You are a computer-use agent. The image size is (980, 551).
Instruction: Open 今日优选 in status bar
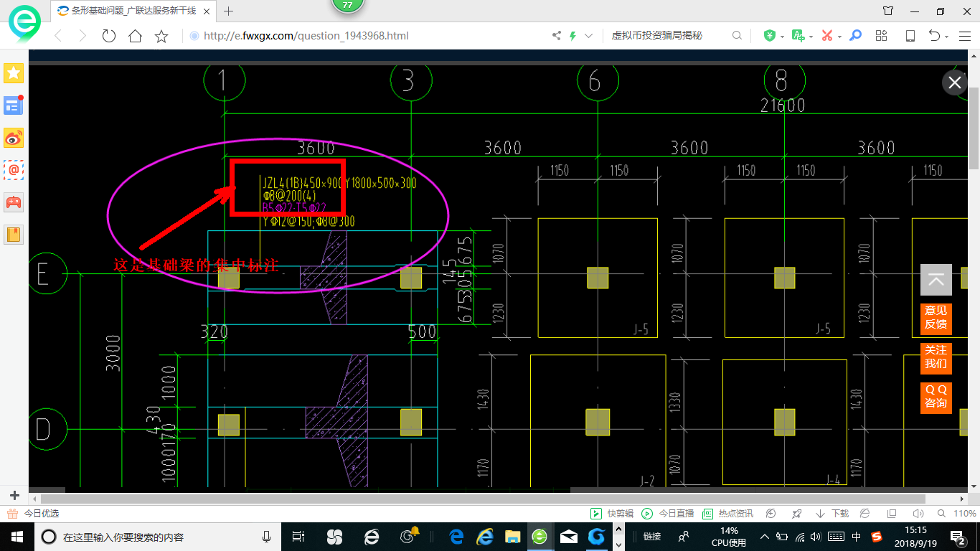[34, 514]
